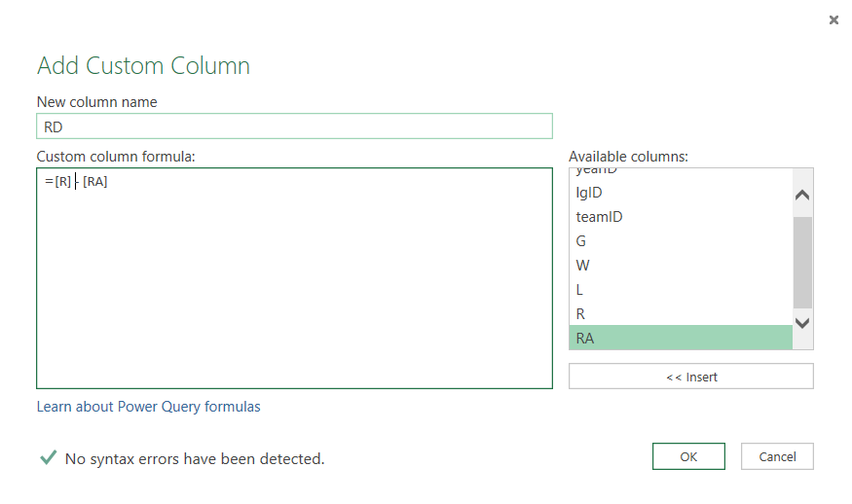Cancel the custom column dialog

click(x=777, y=456)
